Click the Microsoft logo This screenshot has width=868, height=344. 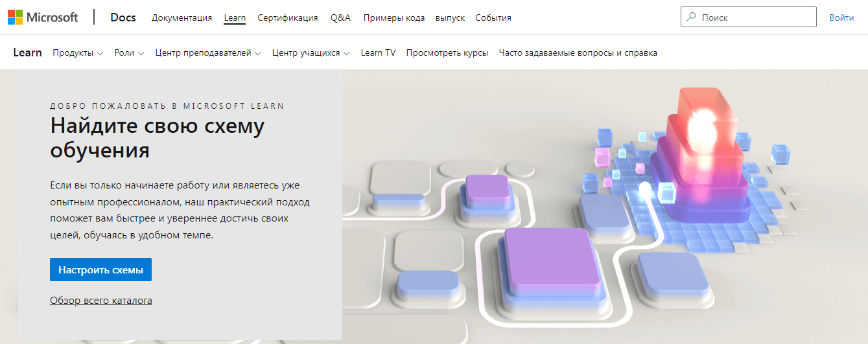click(x=43, y=17)
